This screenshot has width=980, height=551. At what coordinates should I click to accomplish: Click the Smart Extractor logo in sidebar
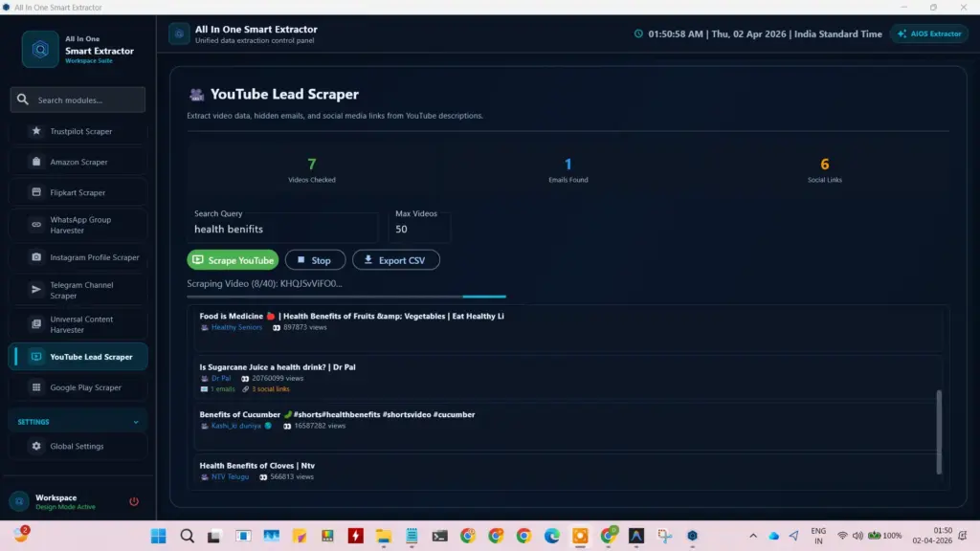pyautogui.click(x=40, y=50)
